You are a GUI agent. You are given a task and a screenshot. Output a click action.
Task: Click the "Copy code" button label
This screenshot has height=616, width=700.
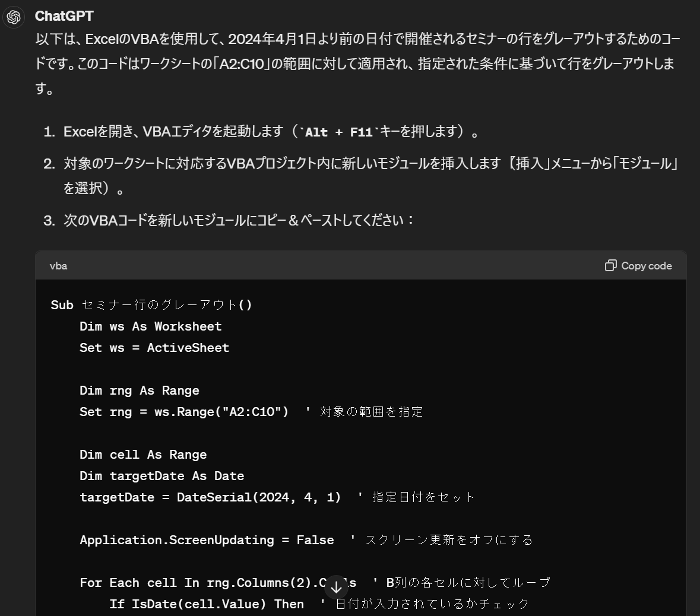tap(646, 266)
